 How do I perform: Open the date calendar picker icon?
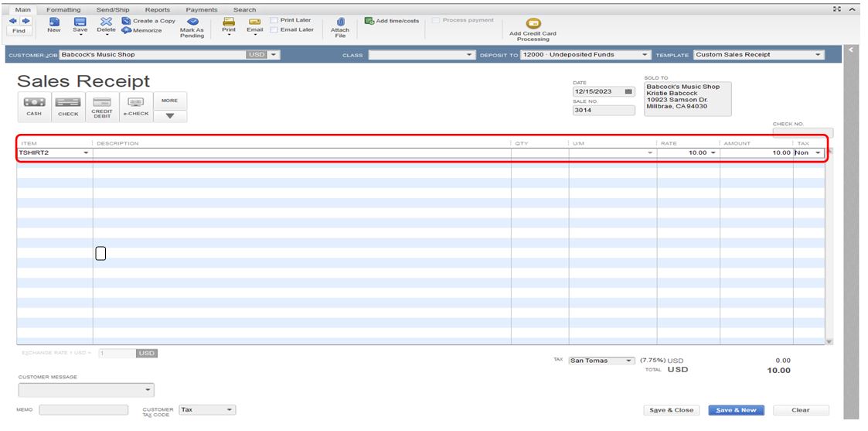(628, 92)
